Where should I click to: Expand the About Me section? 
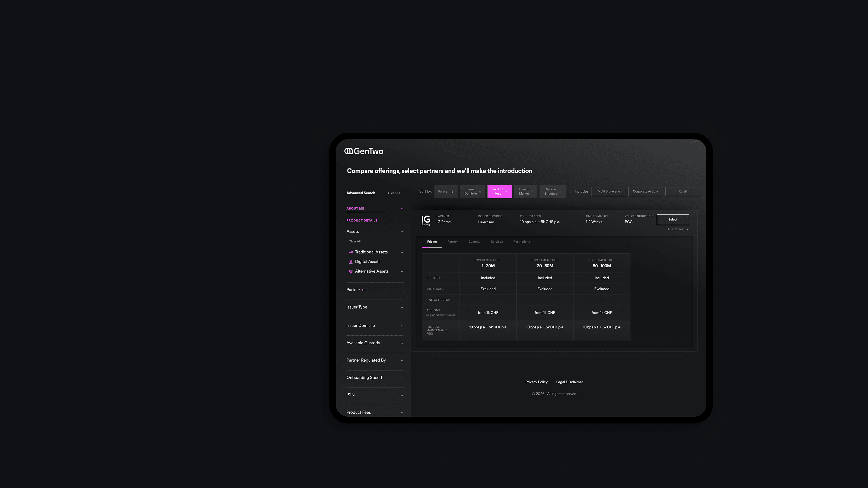click(375, 208)
